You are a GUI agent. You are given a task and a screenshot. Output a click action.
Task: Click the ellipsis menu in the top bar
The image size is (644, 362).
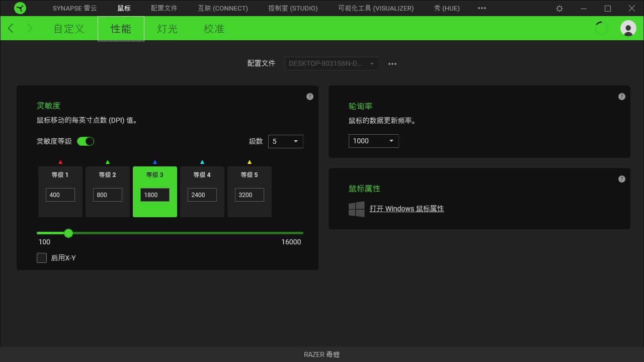coord(481,8)
